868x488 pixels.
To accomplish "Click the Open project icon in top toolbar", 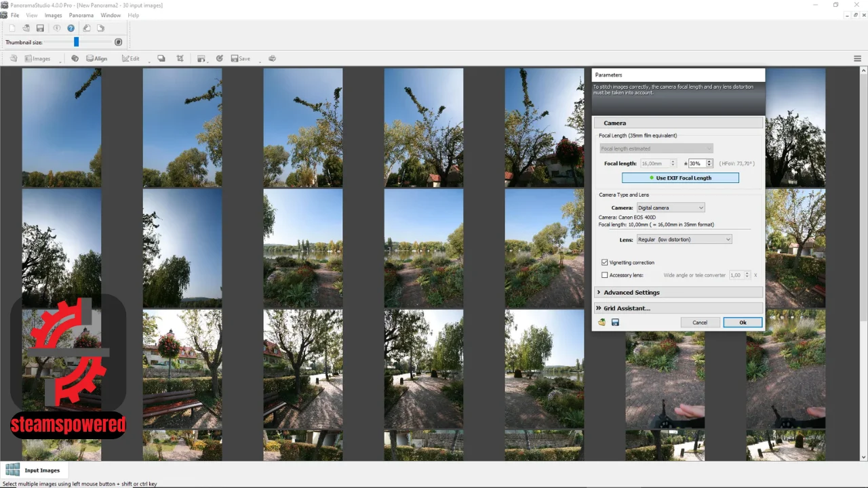I will click(26, 28).
